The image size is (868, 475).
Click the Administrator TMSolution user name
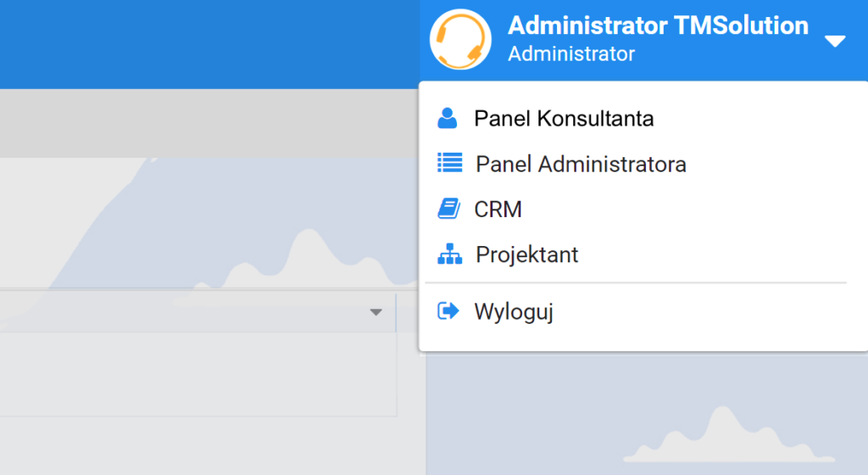point(658,25)
